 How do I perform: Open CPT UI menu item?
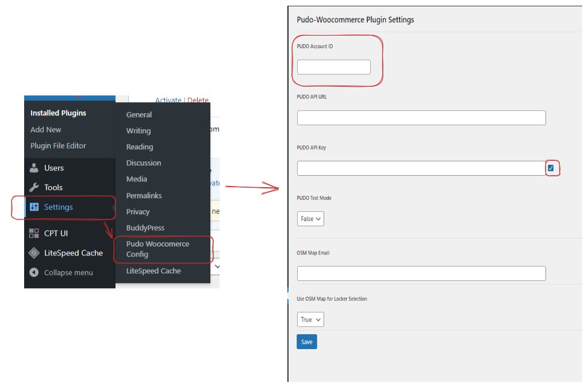click(x=56, y=233)
